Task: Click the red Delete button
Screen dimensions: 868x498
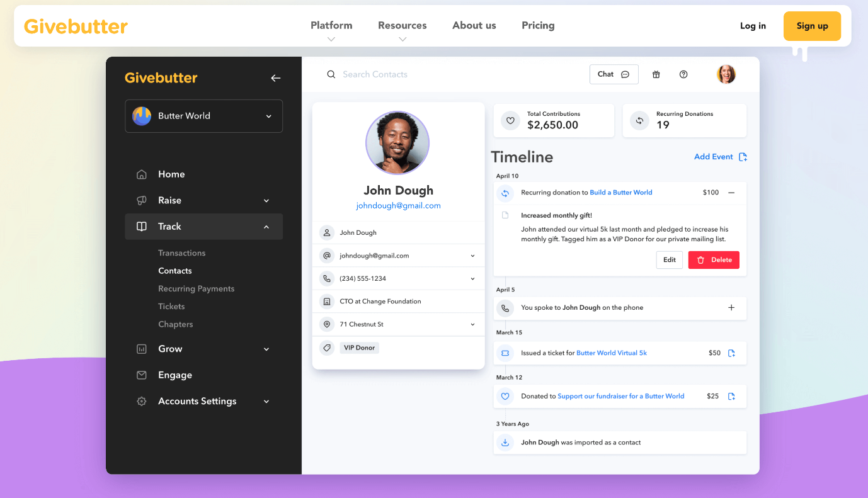Action: tap(714, 260)
